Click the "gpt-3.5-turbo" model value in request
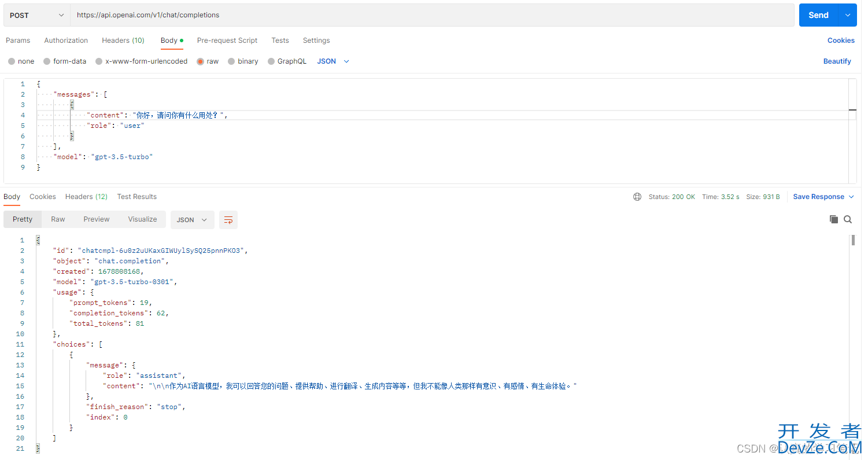This screenshot has height=460, width=868. point(122,157)
